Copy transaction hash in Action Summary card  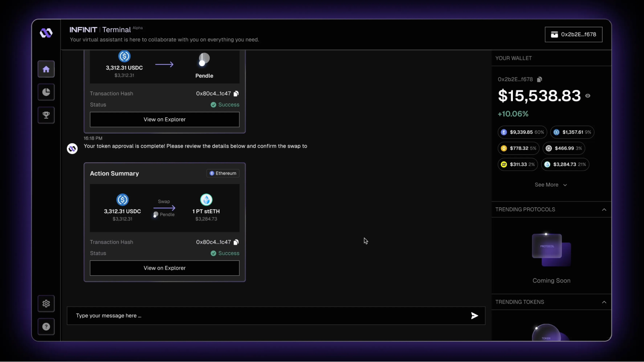point(236,242)
